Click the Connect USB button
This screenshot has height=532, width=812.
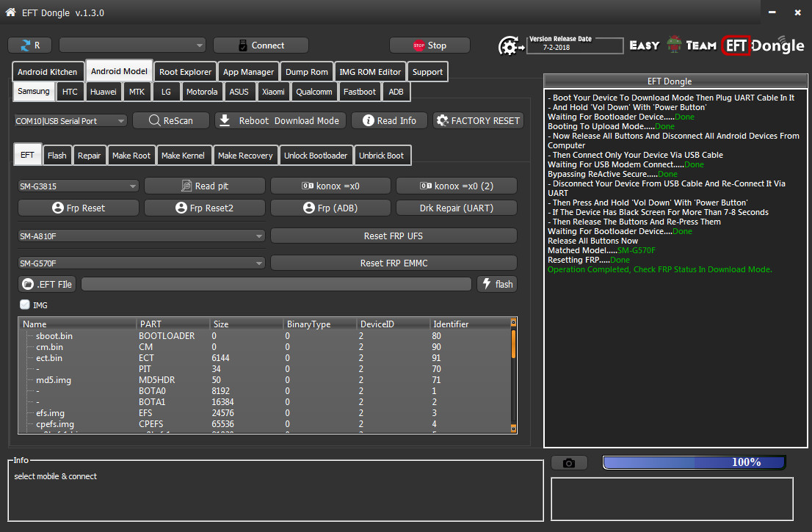coord(261,45)
